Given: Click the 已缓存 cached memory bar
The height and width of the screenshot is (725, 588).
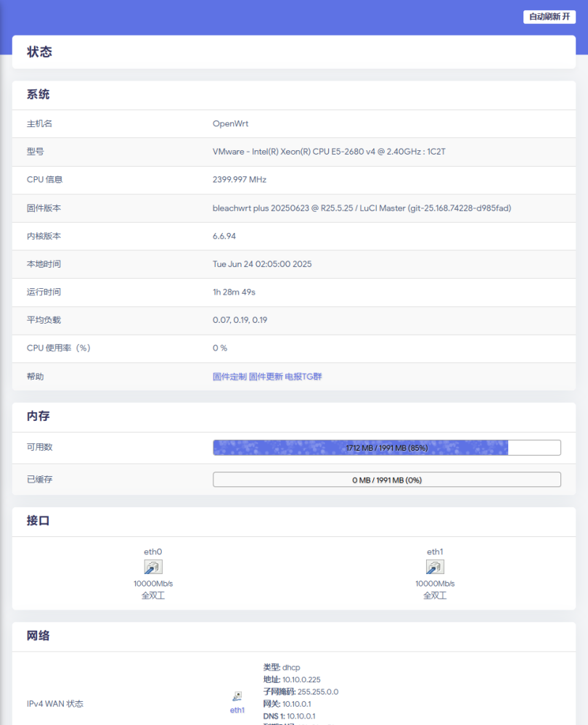Looking at the screenshot, I should 386,480.
